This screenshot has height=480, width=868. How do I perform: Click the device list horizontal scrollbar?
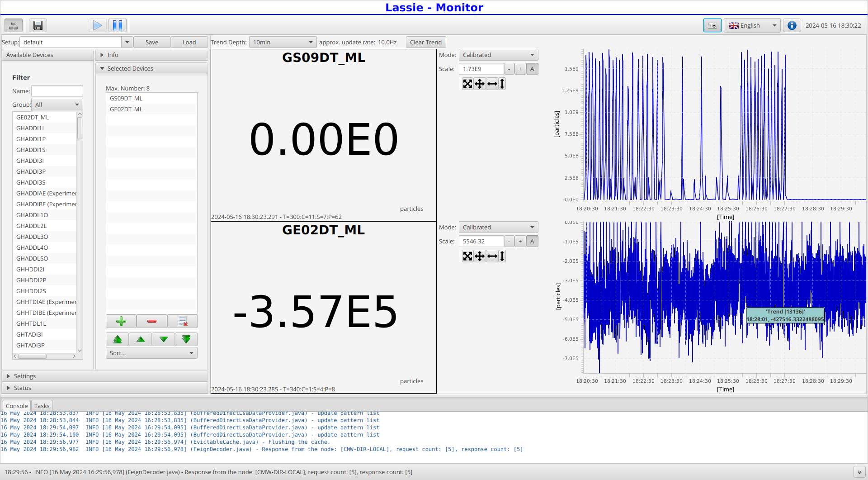click(x=45, y=356)
